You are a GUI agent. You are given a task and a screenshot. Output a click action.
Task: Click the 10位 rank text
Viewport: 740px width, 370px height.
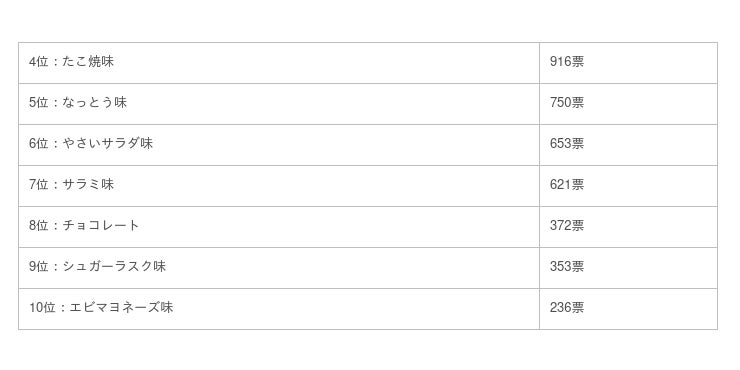click(x=42, y=308)
